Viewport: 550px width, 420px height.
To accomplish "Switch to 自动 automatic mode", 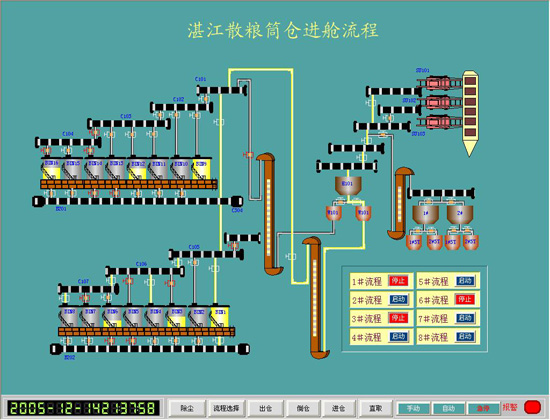I will point(448,408).
